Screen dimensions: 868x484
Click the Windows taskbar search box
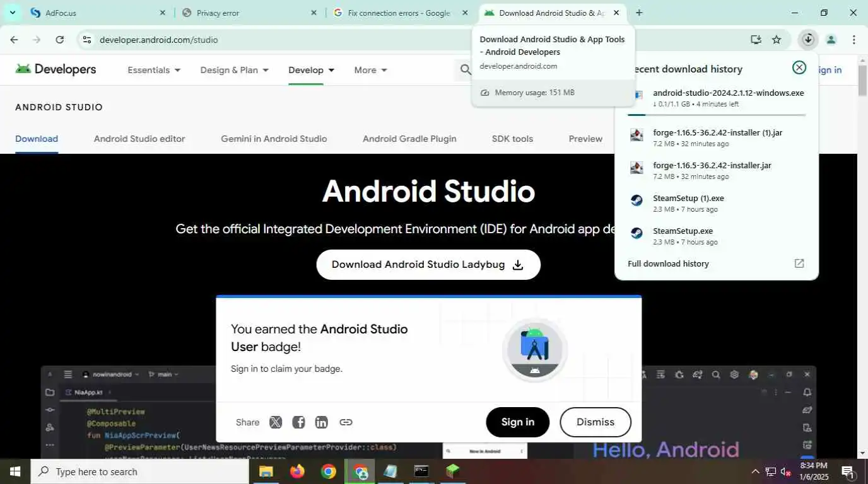pyautogui.click(x=141, y=471)
